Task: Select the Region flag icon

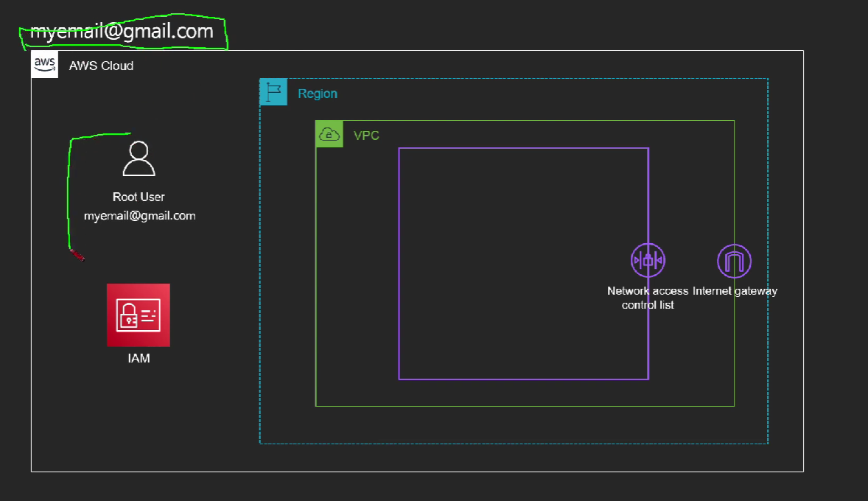Action: click(x=273, y=92)
